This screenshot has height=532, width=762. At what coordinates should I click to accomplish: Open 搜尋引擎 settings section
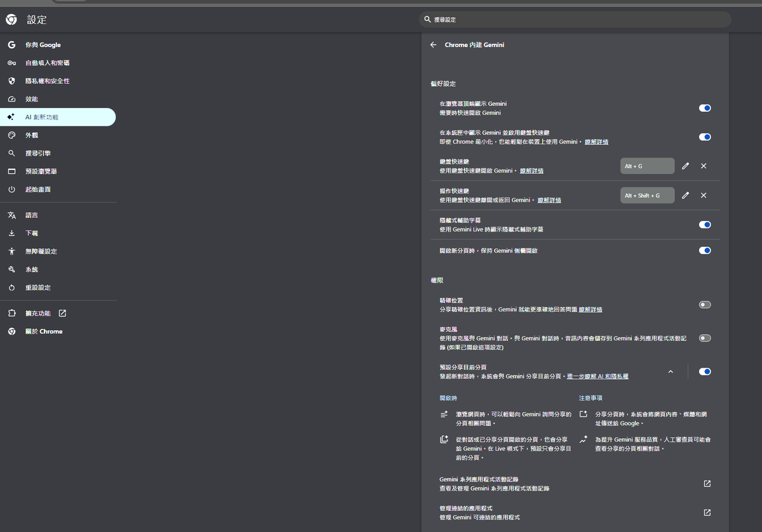tap(58, 154)
